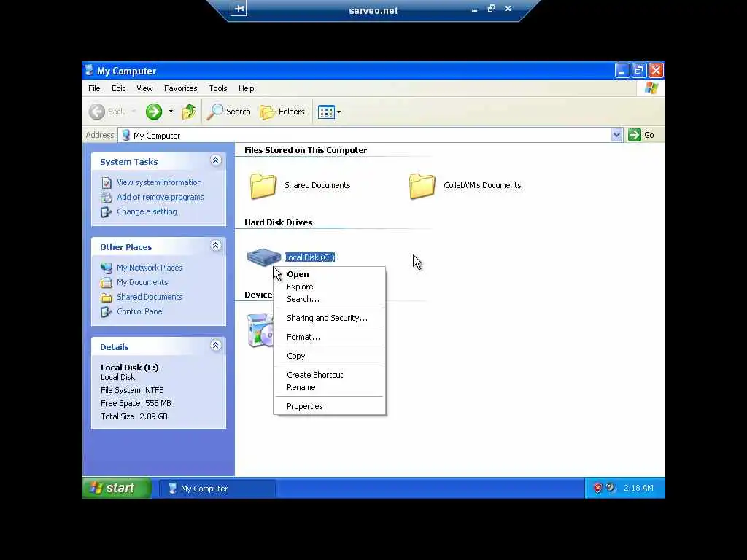The width and height of the screenshot is (747, 560).
Task: Click the Back arrow icon in the toolbar
Action: point(97,112)
